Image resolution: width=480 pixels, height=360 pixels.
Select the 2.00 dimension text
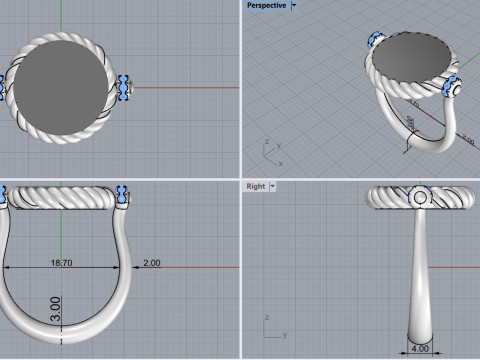[x=152, y=263]
